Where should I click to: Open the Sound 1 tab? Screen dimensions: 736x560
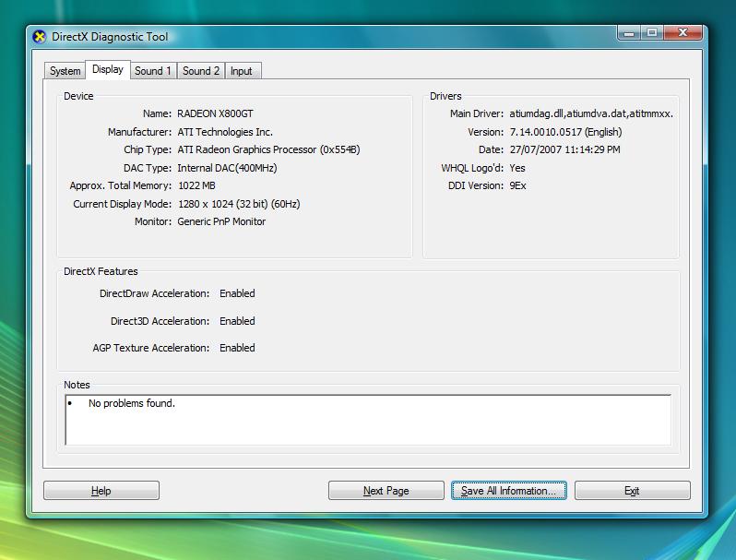(153, 71)
